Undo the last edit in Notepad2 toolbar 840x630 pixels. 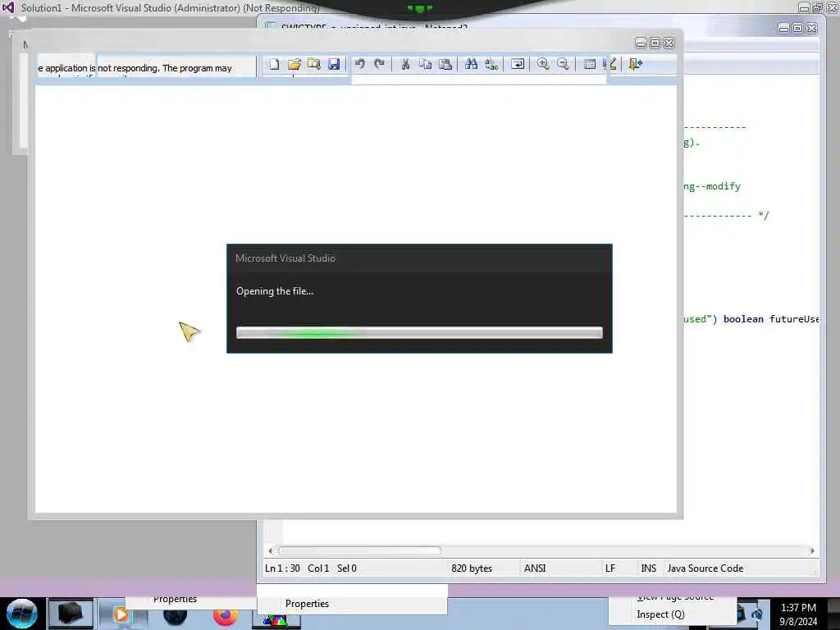[359, 64]
